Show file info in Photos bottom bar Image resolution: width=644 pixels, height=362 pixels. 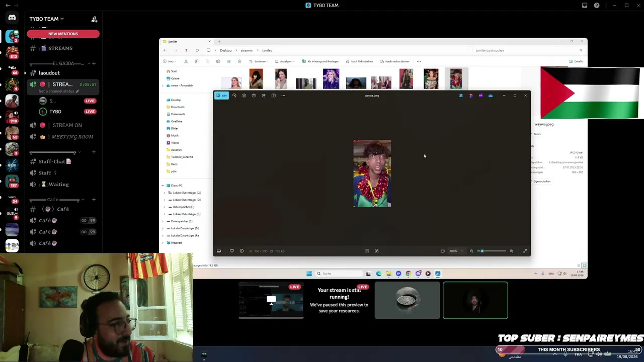click(242, 251)
